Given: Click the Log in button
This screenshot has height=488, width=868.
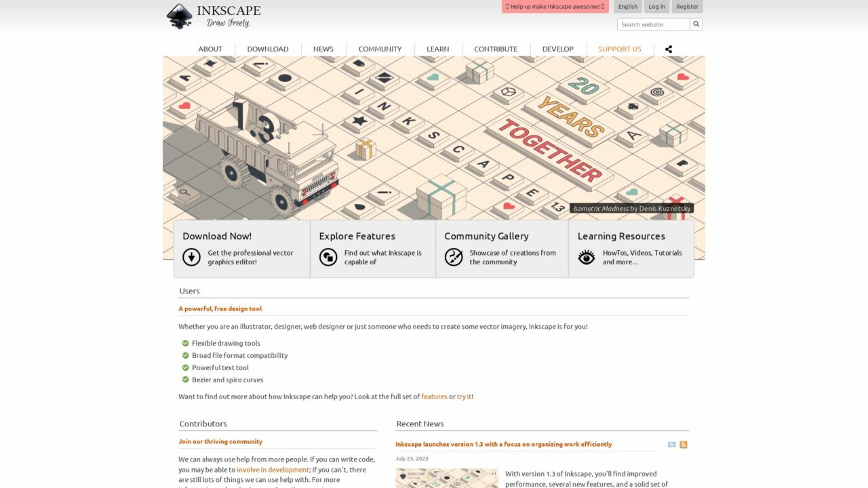Looking at the screenshot, I should (656, 7).
